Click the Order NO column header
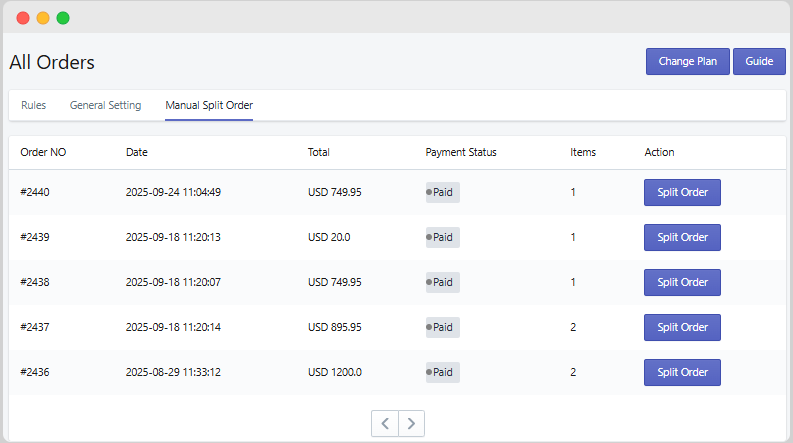793x443 pixels. tap(43, 152)
